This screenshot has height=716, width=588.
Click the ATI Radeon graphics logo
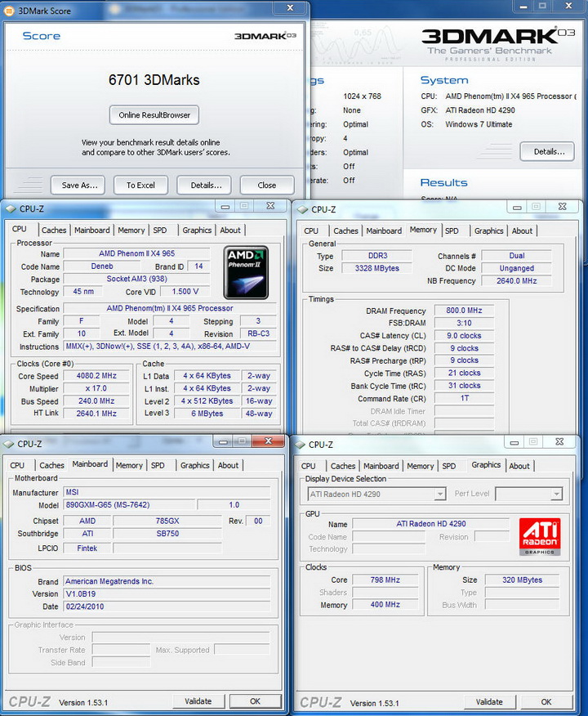540,536
